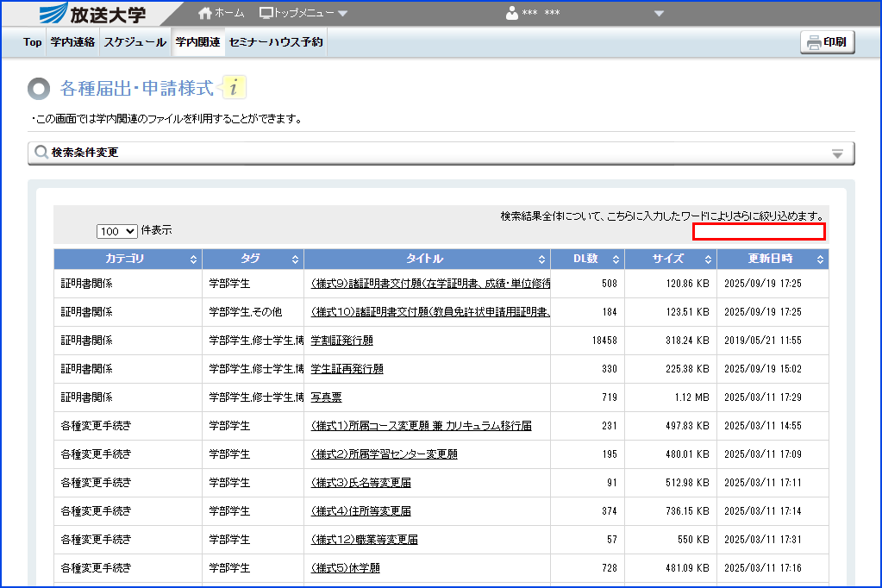The height and width of the screenshot is (588, 882).
Task: Open the 100 件表示 count selector
Action: tap(117, 231)
